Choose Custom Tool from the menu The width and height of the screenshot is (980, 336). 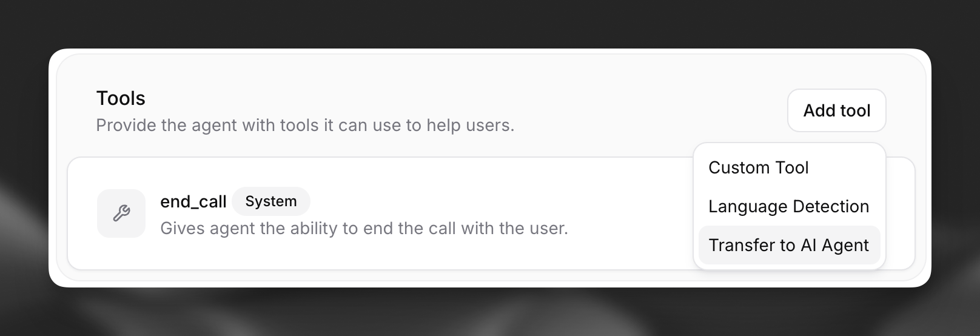tap(758, 167)
